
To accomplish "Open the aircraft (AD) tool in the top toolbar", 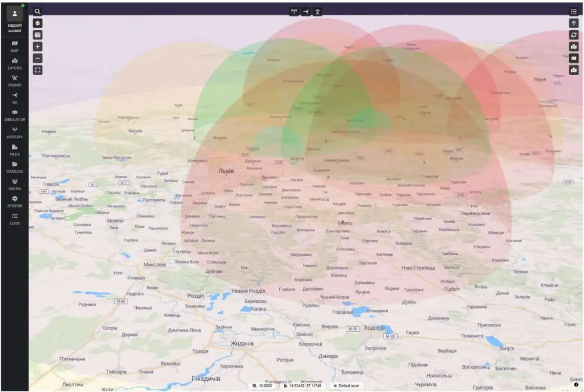I will pyautogui.click(x=305, y=11).
